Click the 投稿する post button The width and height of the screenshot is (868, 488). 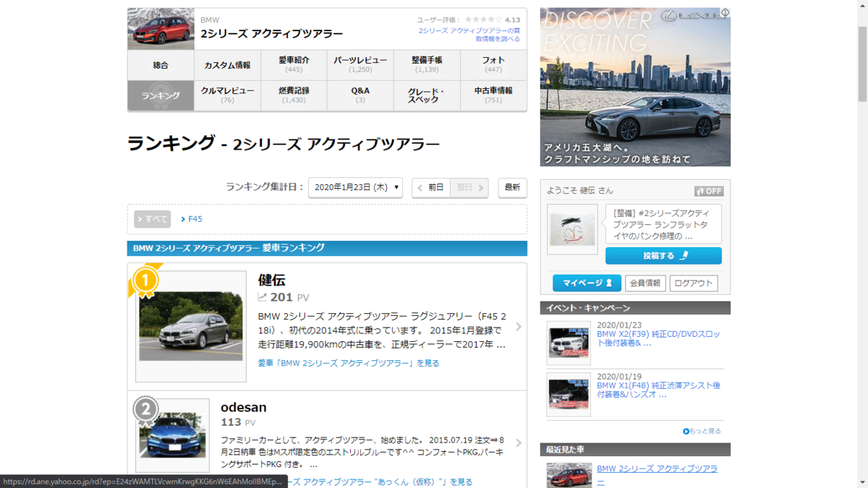click(x=663, y=256)
